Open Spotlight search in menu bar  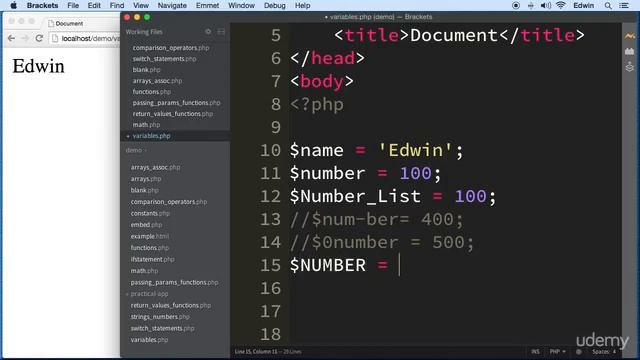coord(608,5)
